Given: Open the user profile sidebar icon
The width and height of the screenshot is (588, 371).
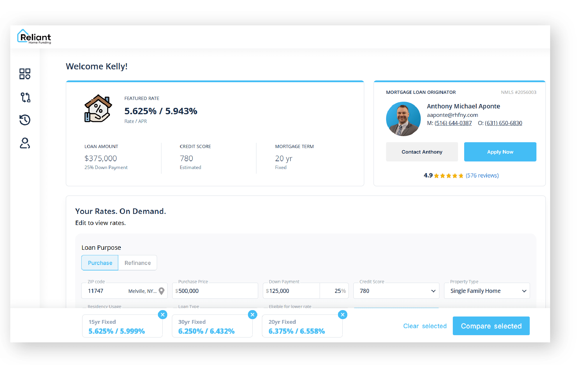Looking at the screenshot, I should click(25, 143).
